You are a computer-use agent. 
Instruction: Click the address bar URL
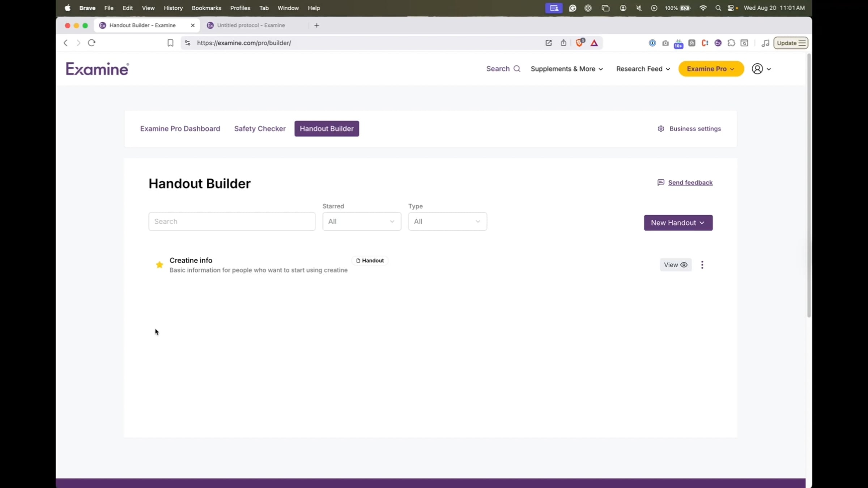tap(244, 43)
